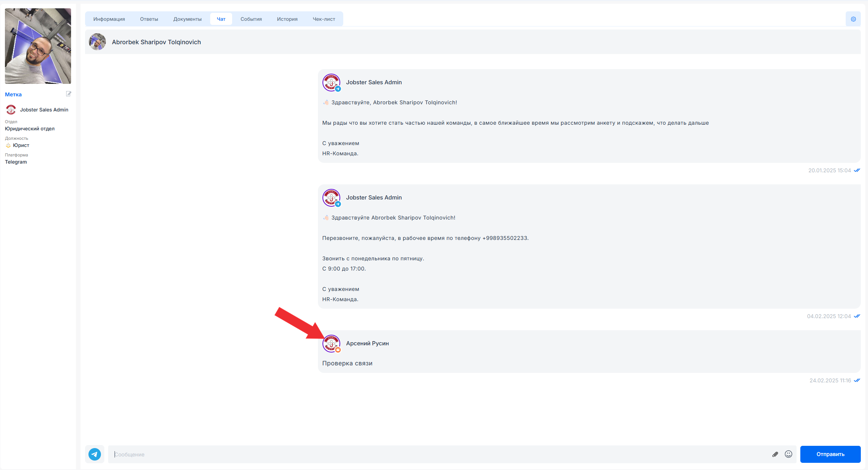Open the Чек-лист tab

[x=324, y=19]
